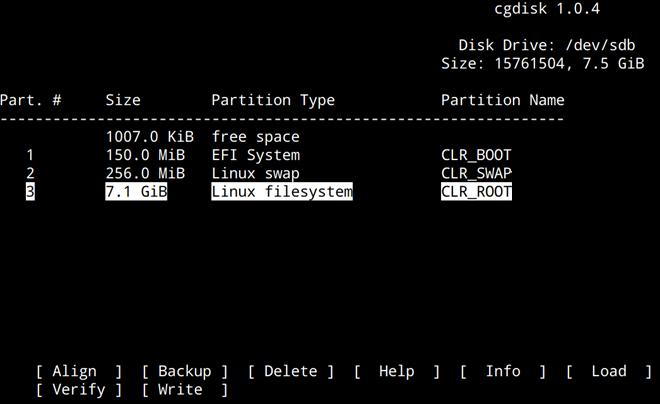Viewport: 660px width, 404px height.
Task: Select the Verify option
Action: (x=79, y=390)
